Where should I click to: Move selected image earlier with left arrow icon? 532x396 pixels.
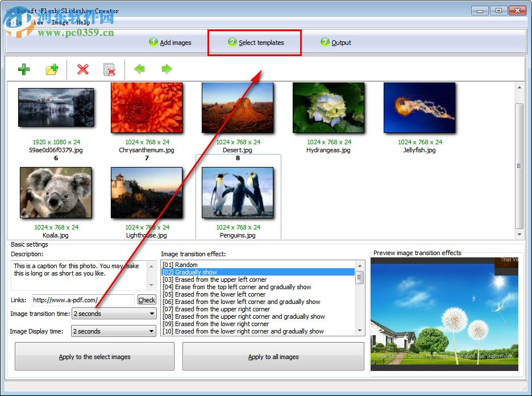pos(139,69)
